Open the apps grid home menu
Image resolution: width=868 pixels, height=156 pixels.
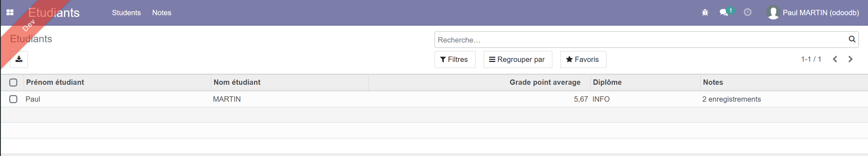[x=10, y=12]
